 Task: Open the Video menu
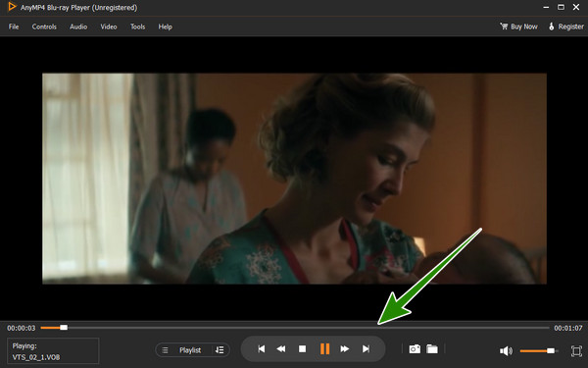[109, 26]
